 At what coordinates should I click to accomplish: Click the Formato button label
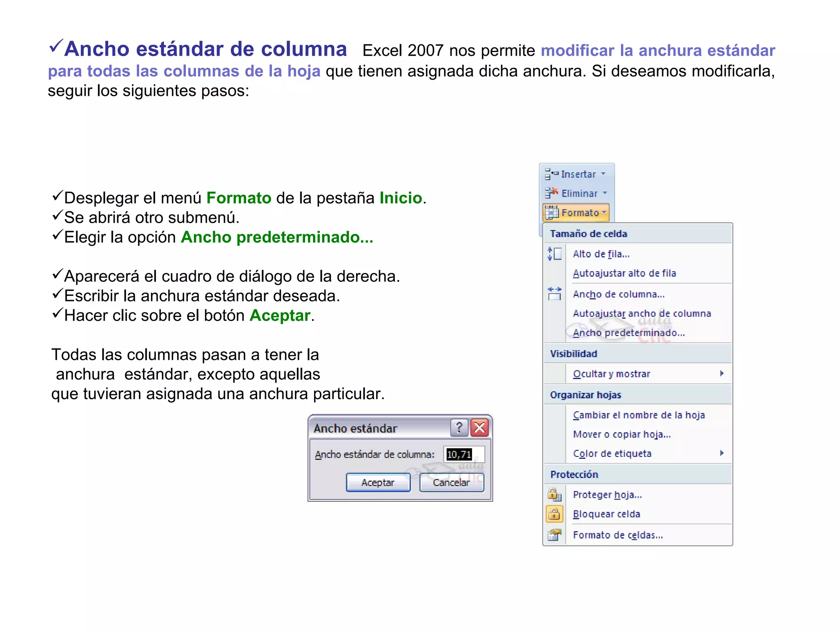point(580,212)
